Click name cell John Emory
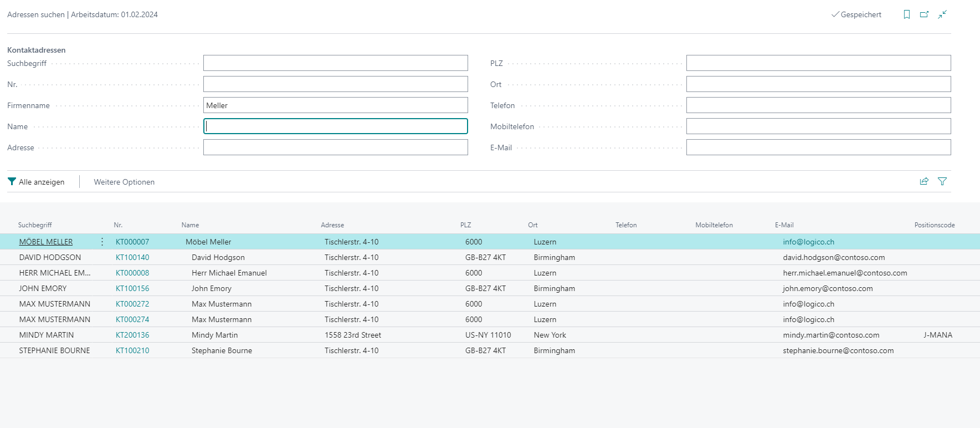 [212, 288]
